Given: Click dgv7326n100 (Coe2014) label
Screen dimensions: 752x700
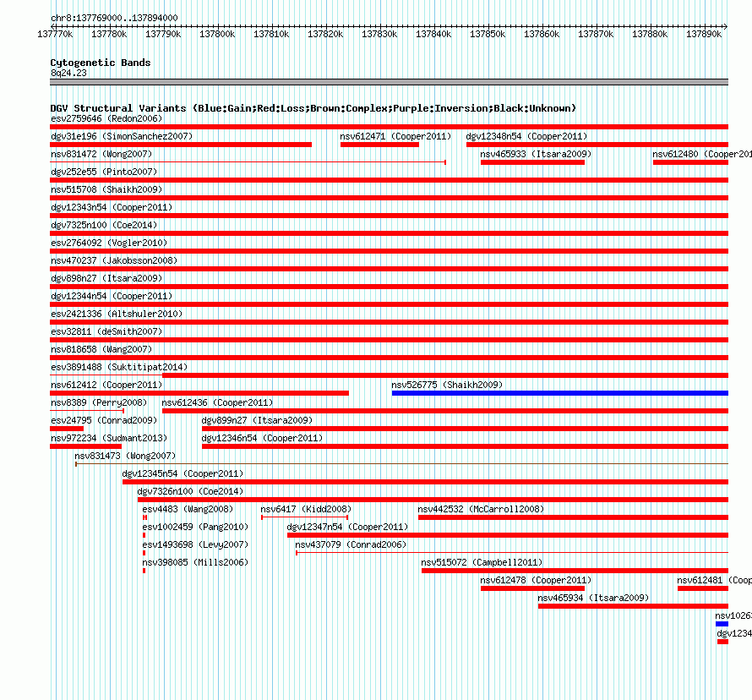Looking at the screenshot, I should [x=190, y=491].
